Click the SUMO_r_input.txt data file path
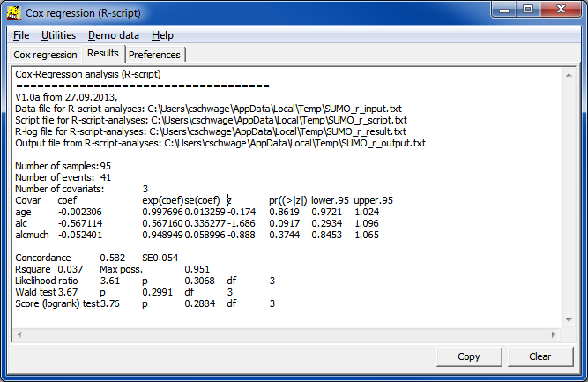Image resolution: width=588 pixels, height=382 pixels. [x=274, y=109]
